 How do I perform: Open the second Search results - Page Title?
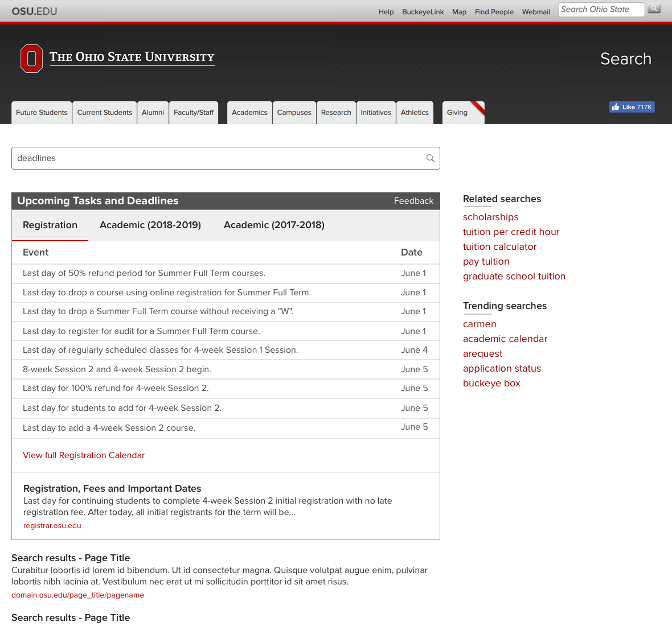click(x=71, y=618)
